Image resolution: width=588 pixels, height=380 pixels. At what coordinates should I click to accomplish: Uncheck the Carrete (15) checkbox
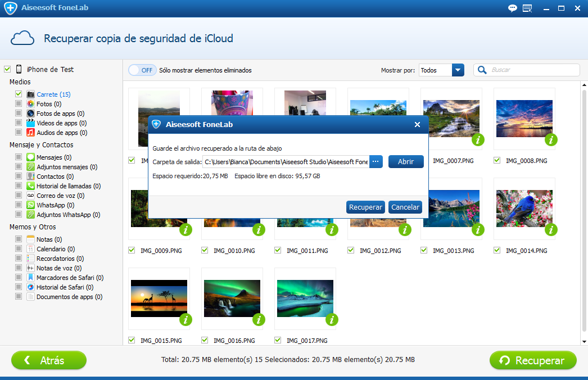click(19, 94)
